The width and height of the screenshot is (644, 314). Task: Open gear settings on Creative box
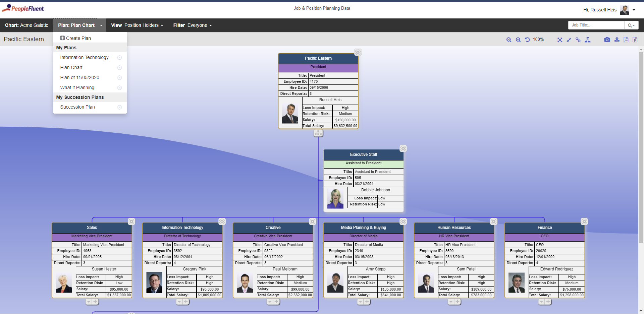pos(313,222)
